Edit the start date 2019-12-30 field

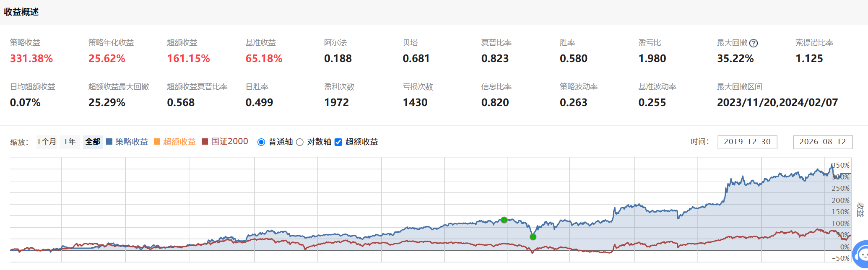[x=747, y=142]
